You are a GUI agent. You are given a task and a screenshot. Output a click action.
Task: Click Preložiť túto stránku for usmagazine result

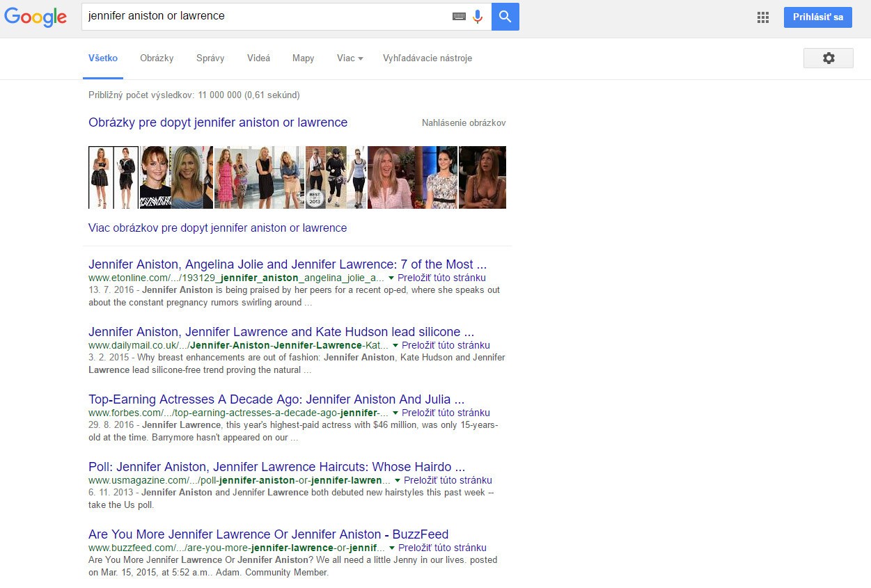coord(448,480)
